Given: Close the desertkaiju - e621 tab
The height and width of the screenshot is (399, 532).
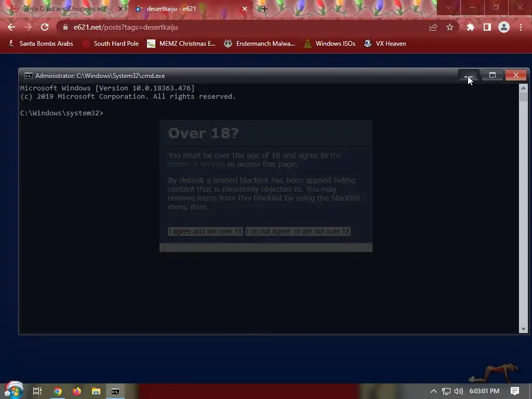Looking at the screenshot, I should coord(245,9).
